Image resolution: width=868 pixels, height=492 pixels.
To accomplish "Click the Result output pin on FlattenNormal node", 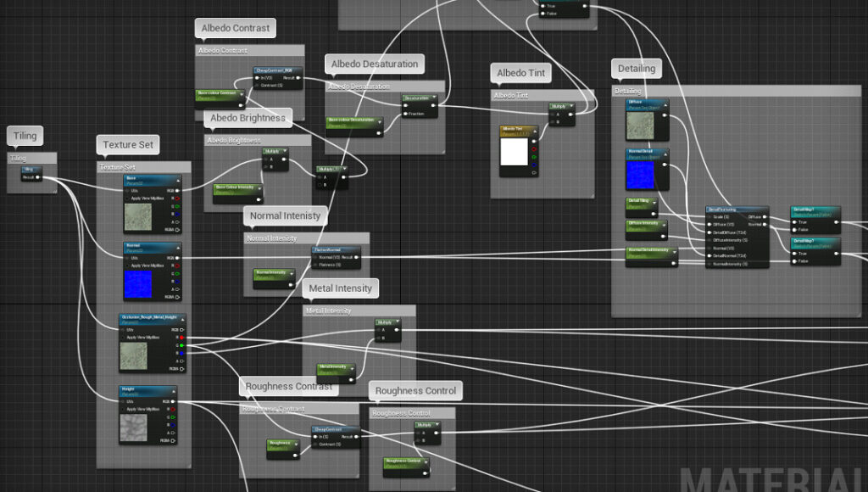I will pyautogui.click(x=355, y=257).
